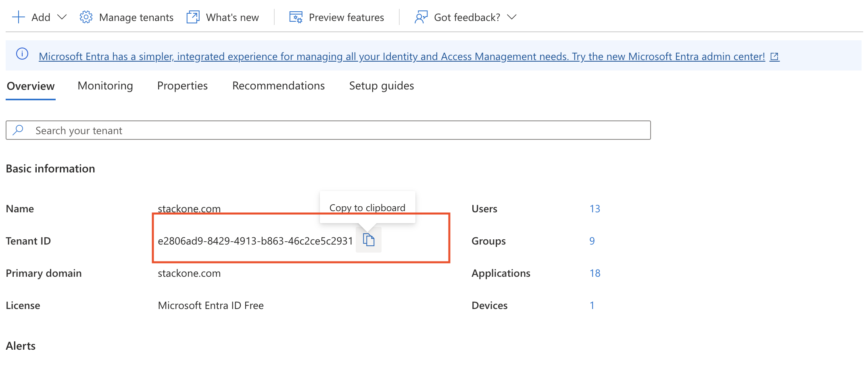Select the Preview features icon
This screenshot has height=365, width=868.
point(295,17)
